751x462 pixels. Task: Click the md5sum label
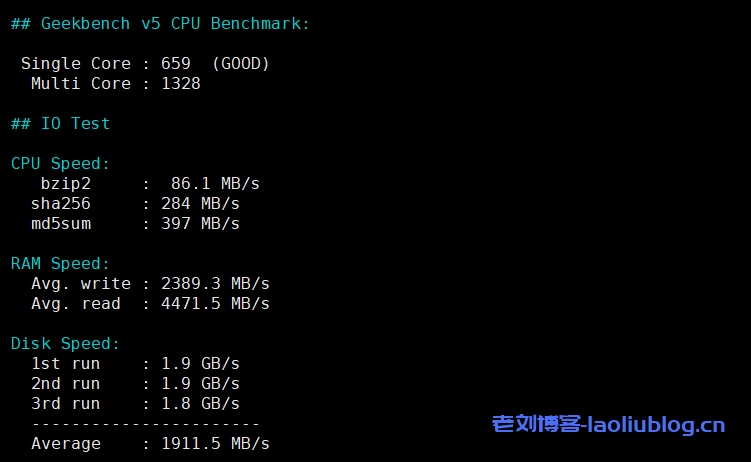[60, 223]
